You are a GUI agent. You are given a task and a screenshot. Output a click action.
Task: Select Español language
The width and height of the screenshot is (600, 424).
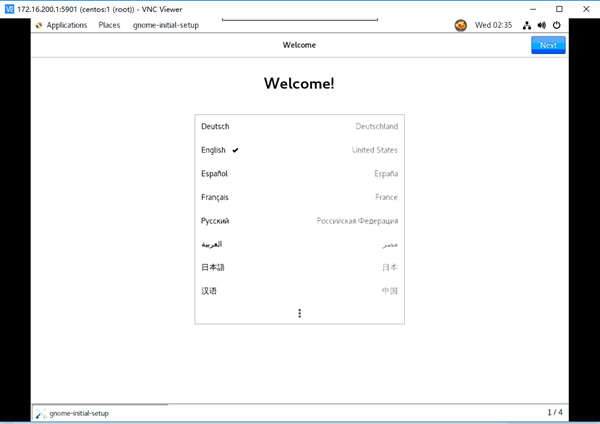(299, 174)
